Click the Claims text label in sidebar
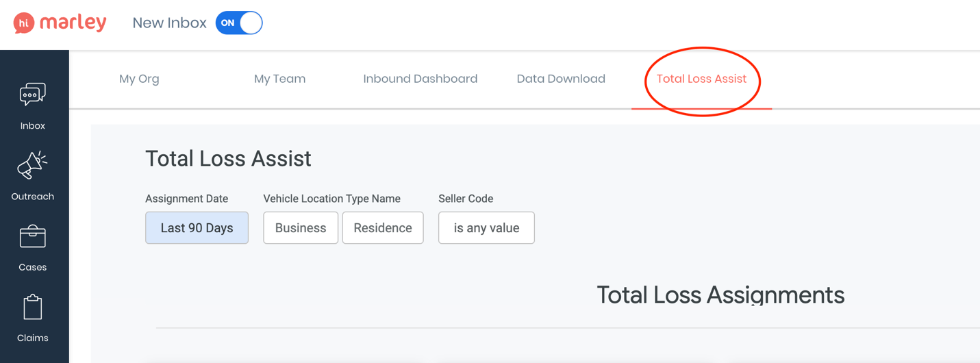This screenshot has width=980, height=363. pyautogui.click(x=32, y=338)
